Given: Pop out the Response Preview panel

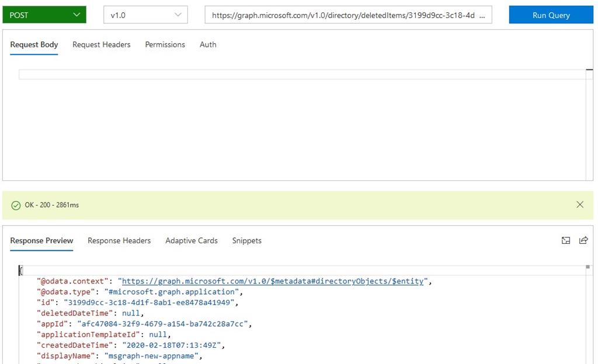Looking at the screenshot, I should point(565,240).
